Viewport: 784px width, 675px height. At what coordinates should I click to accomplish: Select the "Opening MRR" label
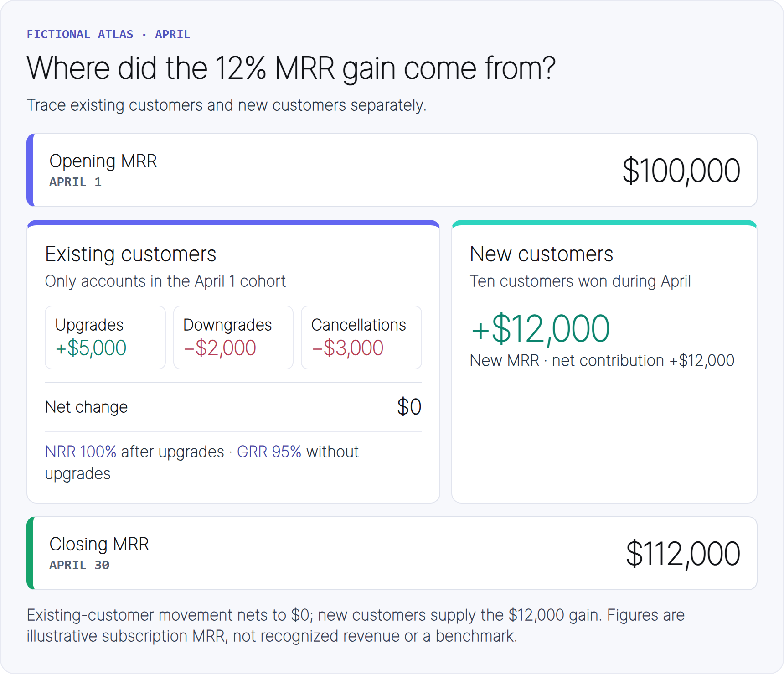click(103, 161)
